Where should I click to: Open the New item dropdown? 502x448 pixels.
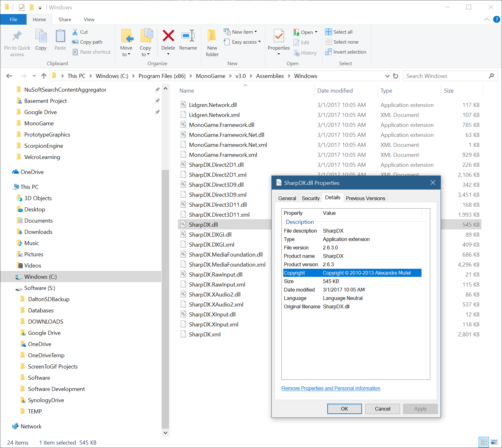coord(241,31)
